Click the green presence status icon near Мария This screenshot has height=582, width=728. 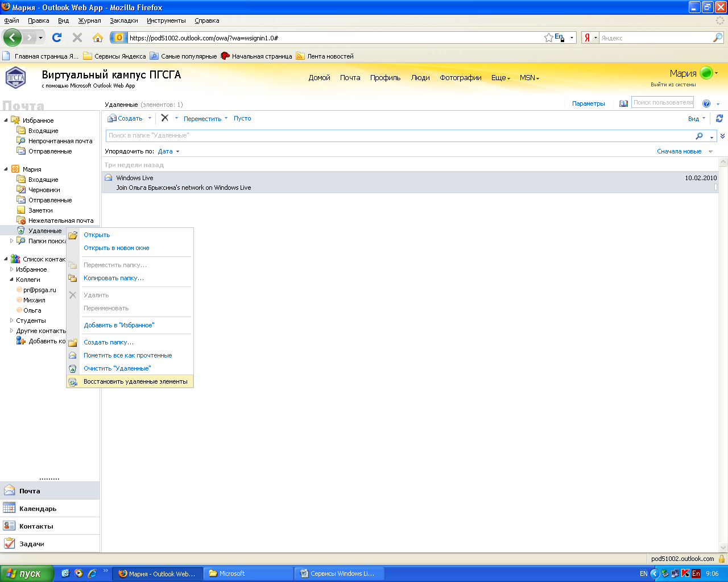click(x=706, y=73)
